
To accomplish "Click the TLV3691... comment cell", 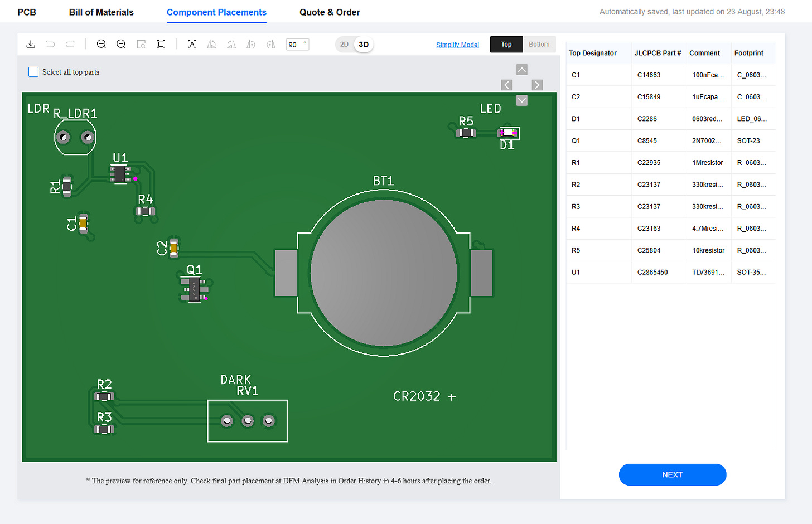I will (709, 273).
